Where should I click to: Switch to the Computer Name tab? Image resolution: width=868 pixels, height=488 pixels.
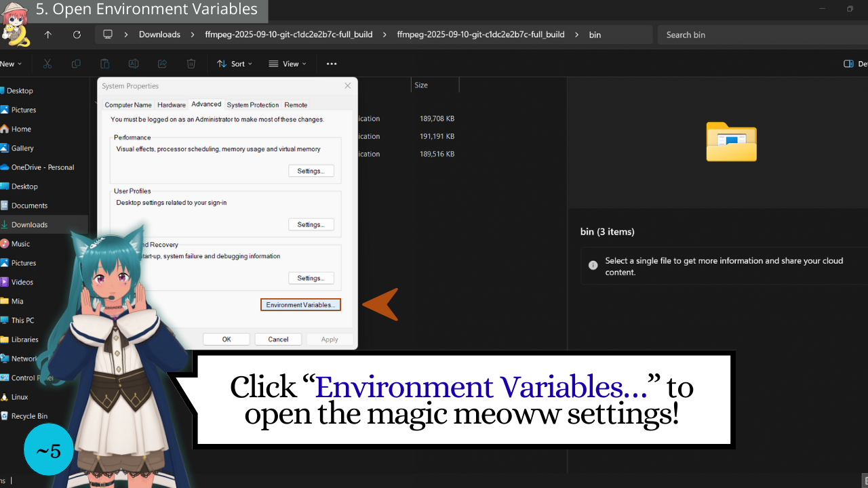click(128, 105)
